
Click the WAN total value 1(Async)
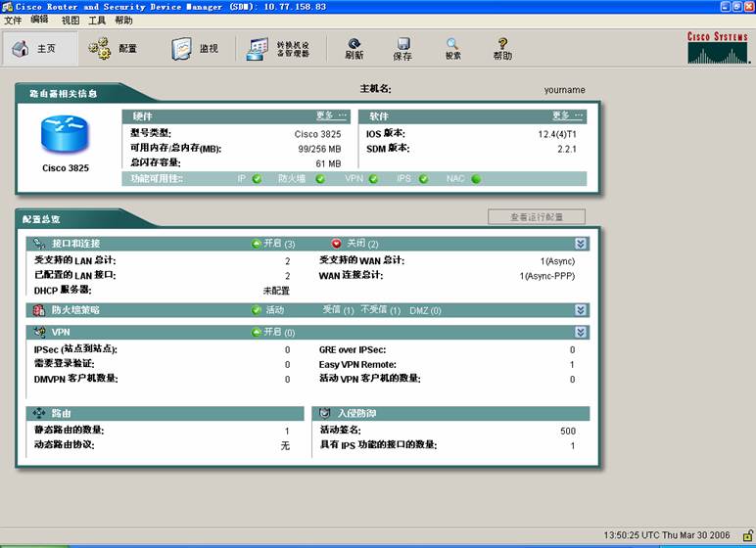[557, 261]
